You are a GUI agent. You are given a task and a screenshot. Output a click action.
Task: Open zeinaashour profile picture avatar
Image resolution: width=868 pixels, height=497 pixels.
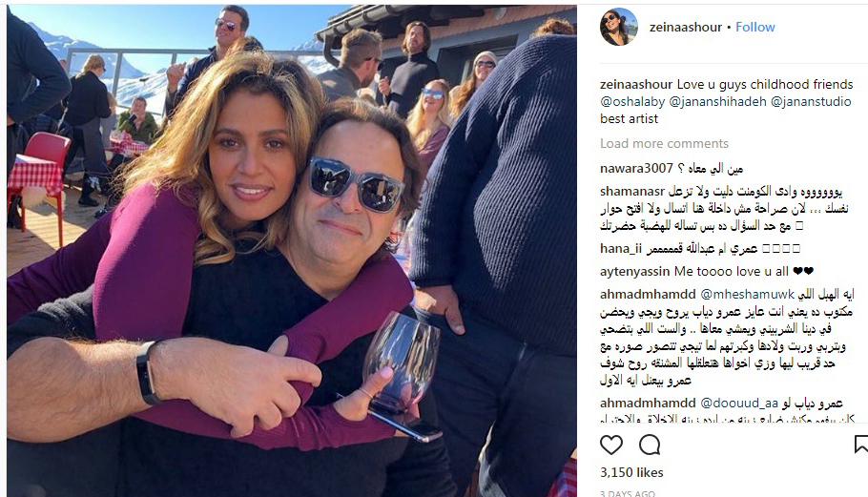coord(619,27)
